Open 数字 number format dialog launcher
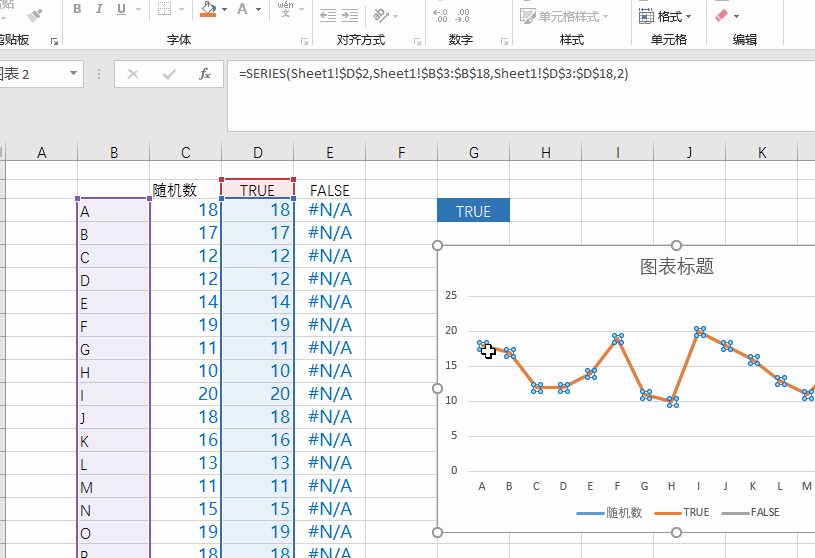 tap(504, 41)
